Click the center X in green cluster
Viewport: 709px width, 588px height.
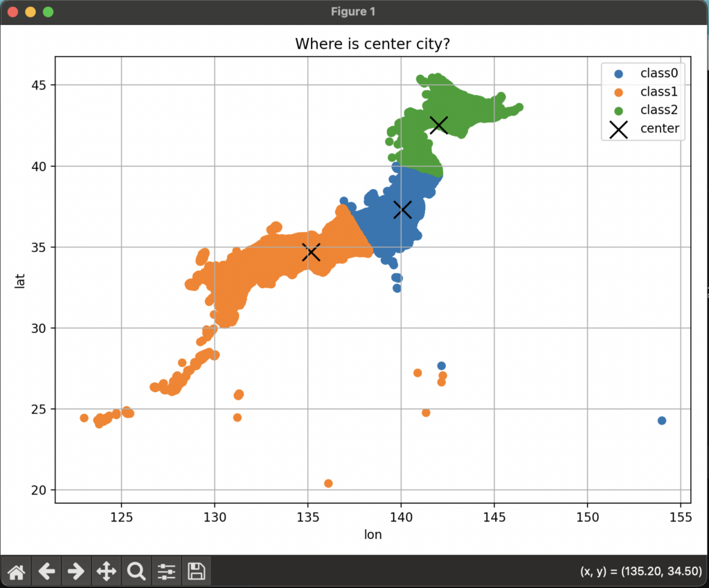pyautogui.click(x=438, y=125)
